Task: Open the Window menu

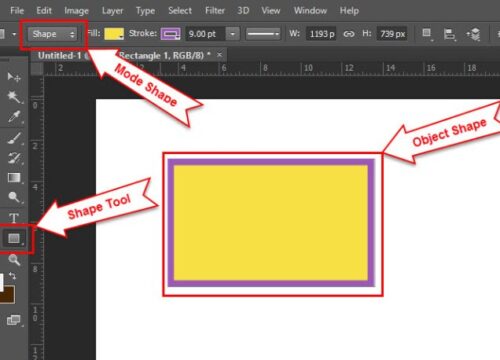Action: click(x=310, y=11)
